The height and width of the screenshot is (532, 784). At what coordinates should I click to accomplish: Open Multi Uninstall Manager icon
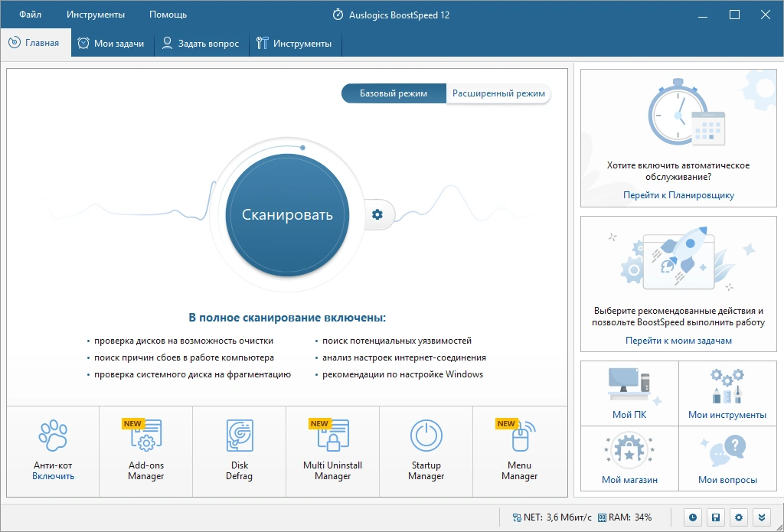[332, 435]
